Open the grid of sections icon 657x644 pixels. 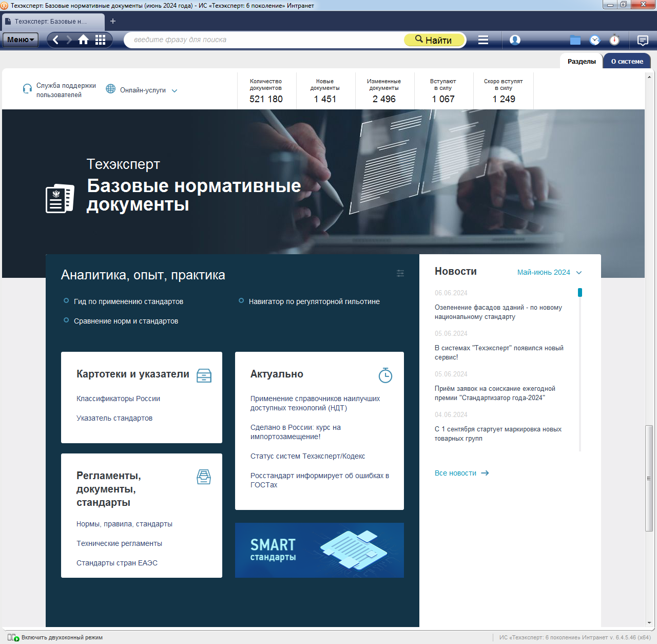101,40
